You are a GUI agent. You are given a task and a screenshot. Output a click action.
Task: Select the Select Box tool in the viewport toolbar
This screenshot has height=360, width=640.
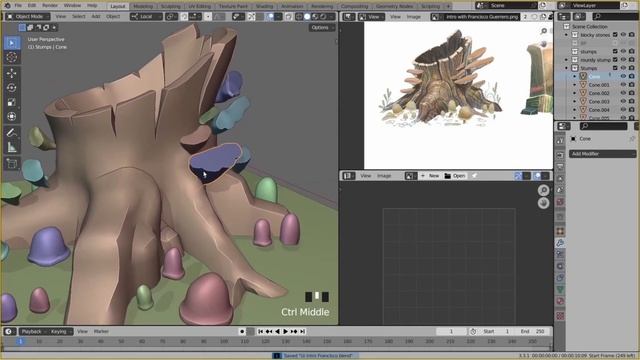point(12,43)
